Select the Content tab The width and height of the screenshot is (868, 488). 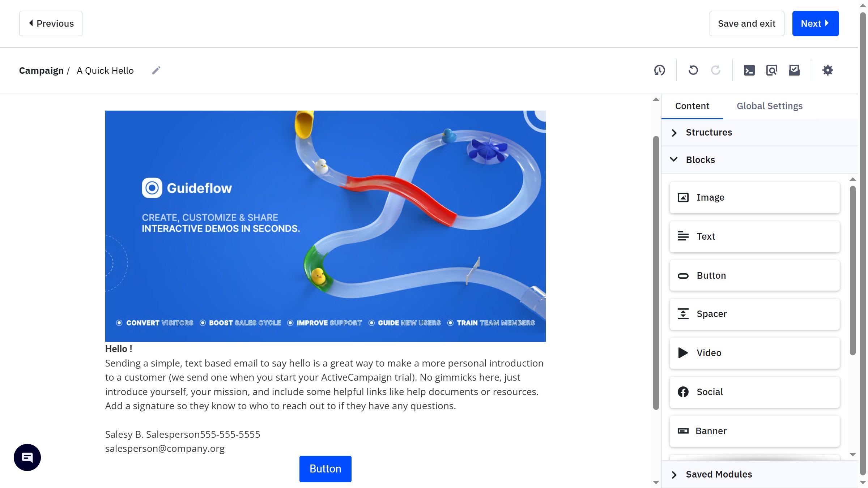[692, 106]
